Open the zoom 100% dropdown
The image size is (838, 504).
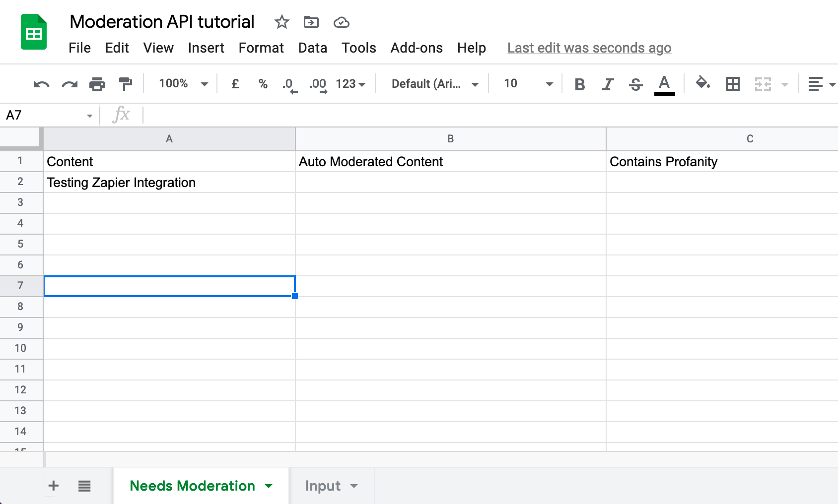[183, 83]
